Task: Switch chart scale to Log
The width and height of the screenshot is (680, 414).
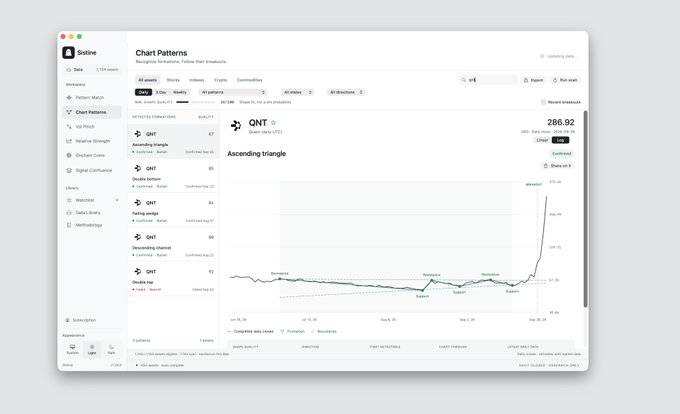Action: click(x=560, y=140)
